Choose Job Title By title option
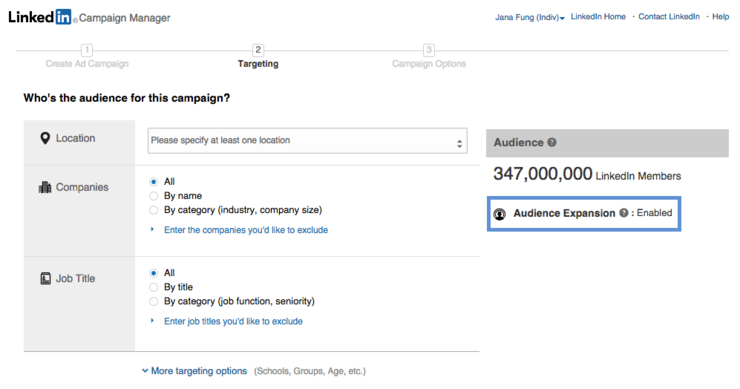Image resolution: width=740 pixels, height=389 pixels. click(153, 287)
